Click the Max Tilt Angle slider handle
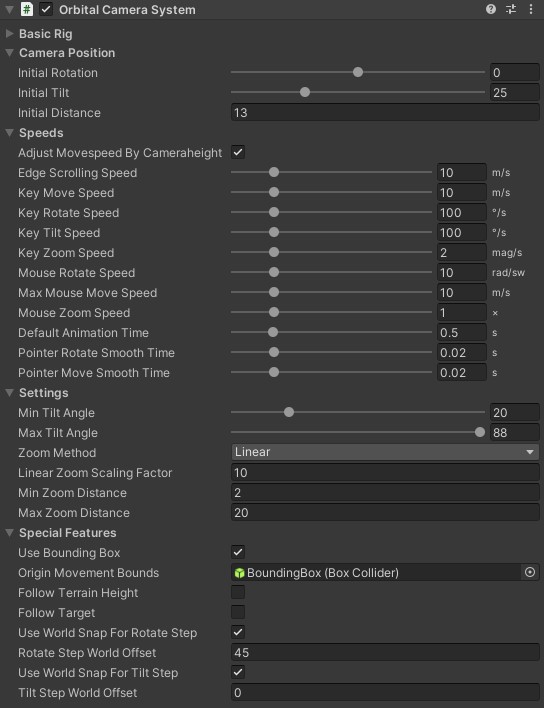Viewport: 544px width, 708px height. pyautogui.click(x=480, y=432)
